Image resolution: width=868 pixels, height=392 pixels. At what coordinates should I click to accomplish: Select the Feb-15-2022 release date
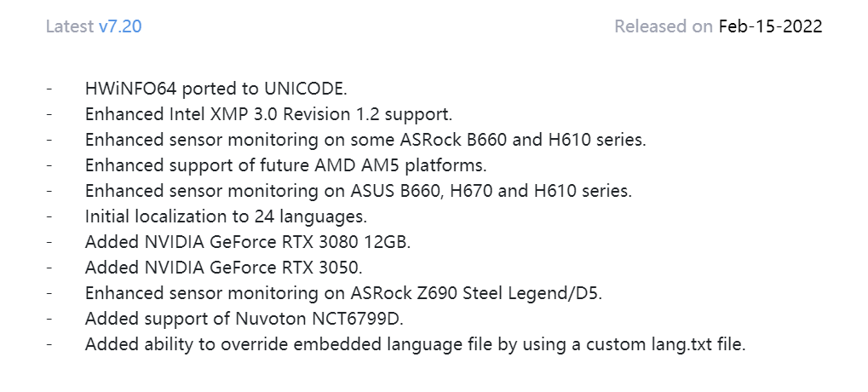[770, 26]
